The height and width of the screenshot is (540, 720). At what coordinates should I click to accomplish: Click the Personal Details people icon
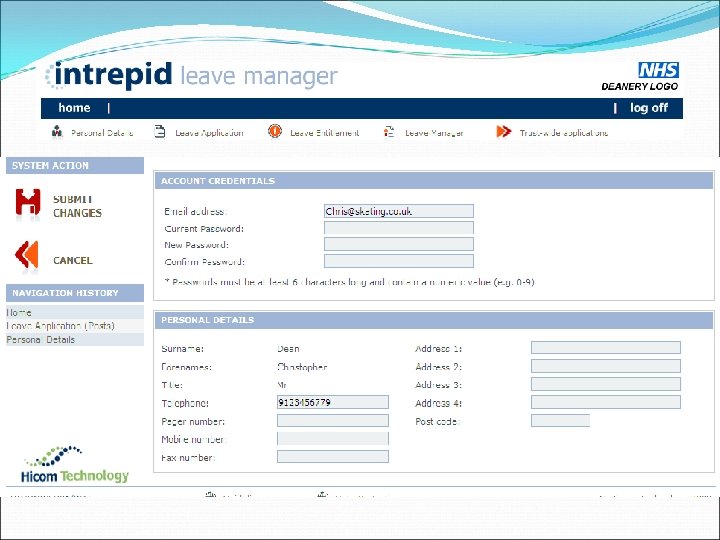pyautogui.click(x=57, y=132)
